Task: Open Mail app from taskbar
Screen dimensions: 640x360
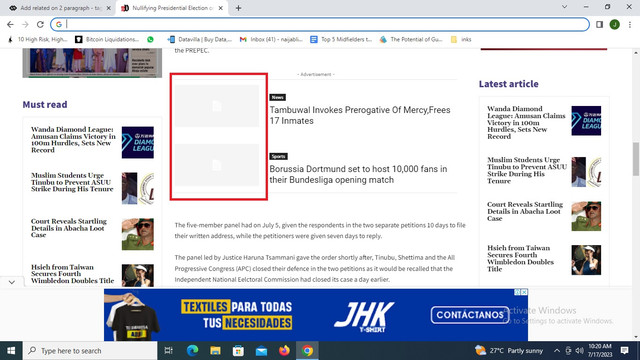Action: point(261,351)
